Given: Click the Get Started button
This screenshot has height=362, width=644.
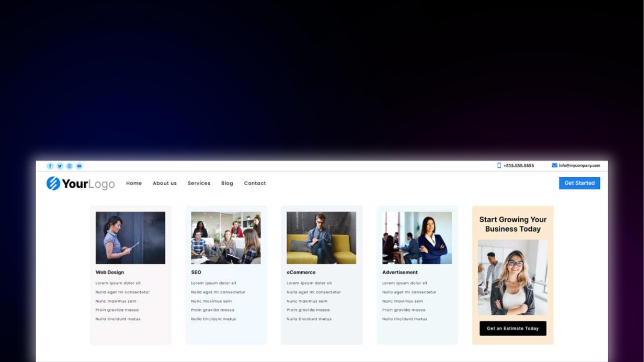Looking at the screenshot, I should (580, 183).
